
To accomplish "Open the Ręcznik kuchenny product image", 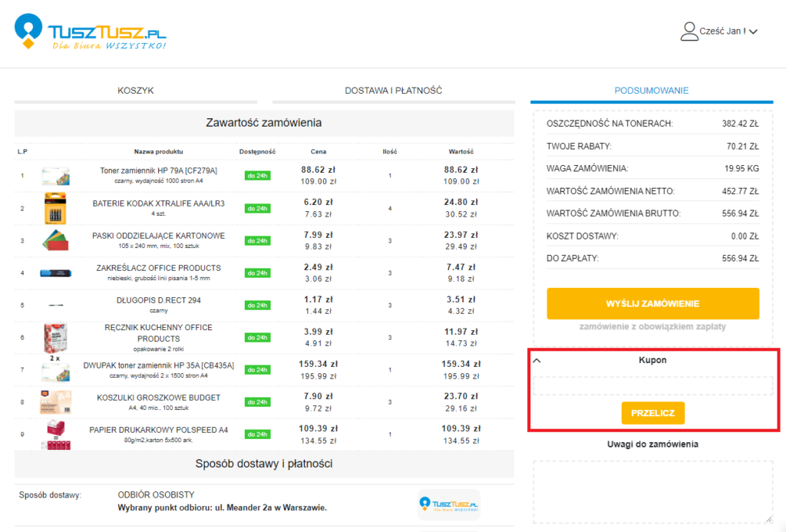I will [x=55, y=337].
